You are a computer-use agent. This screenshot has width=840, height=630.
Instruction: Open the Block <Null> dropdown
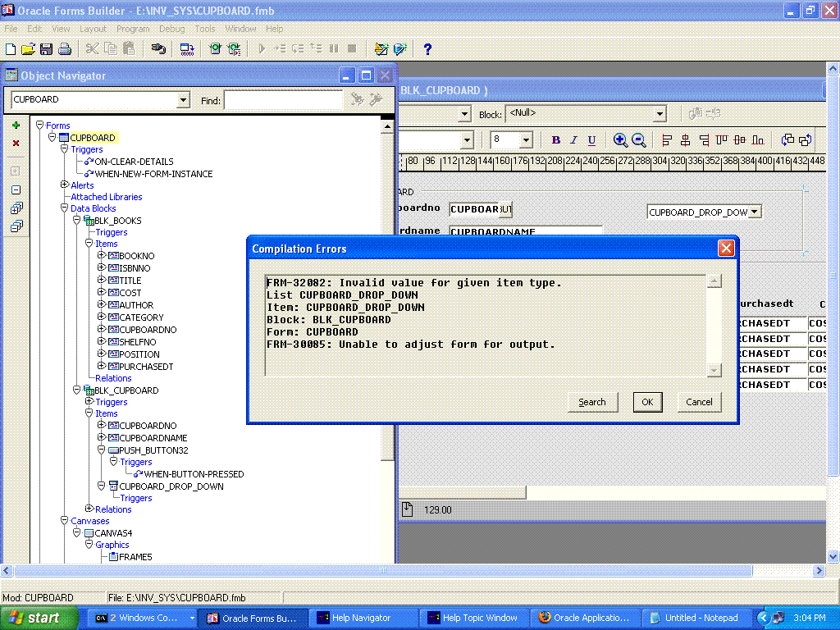[660, 113]
